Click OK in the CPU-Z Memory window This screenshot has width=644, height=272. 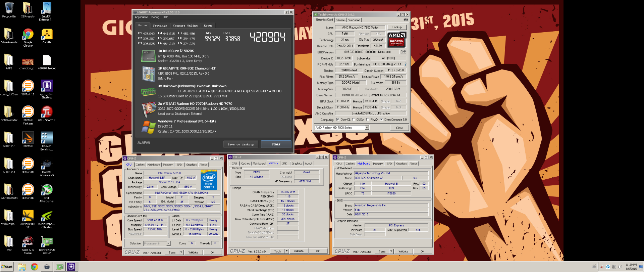[x=318, y=251]
